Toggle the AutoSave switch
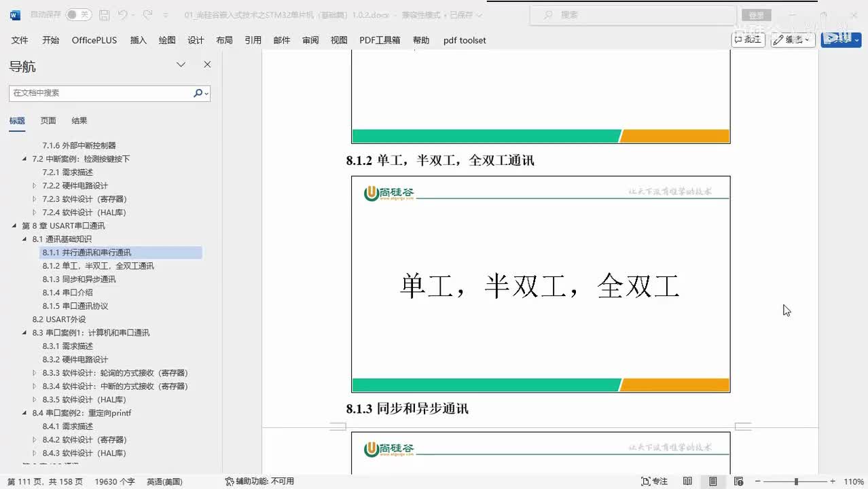 point(79,14)
